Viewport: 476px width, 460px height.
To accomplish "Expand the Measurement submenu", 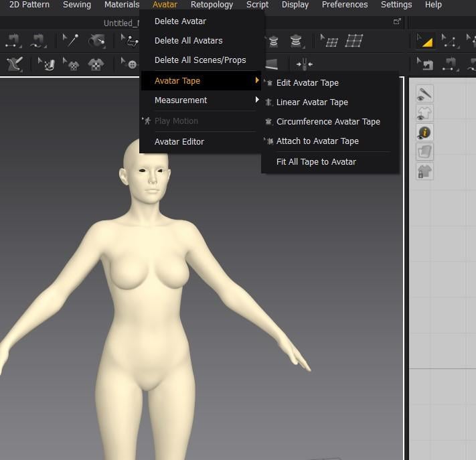I will click(x=200, y=100).
